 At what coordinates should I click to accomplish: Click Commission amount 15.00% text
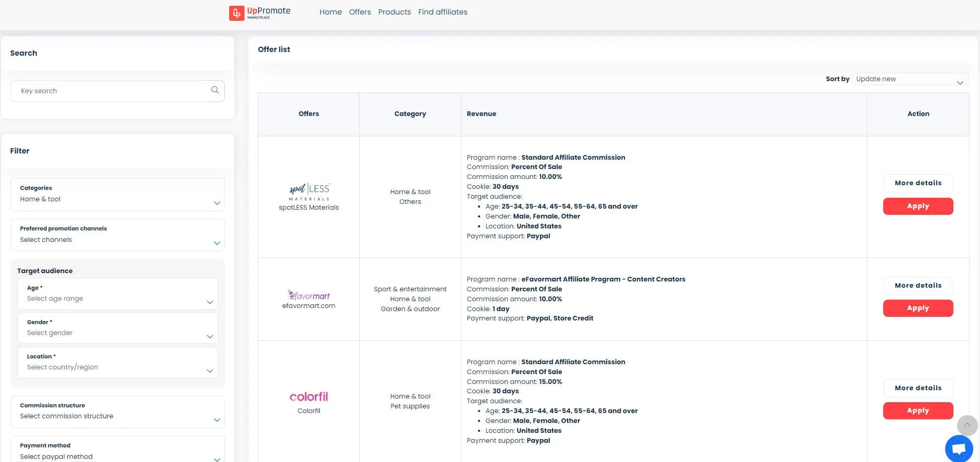tap(514, 382)
